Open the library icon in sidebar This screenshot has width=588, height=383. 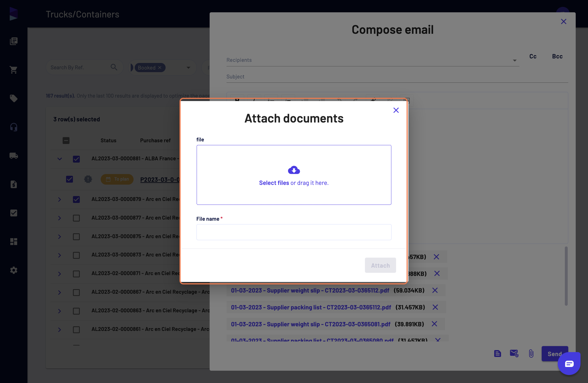(x=14, y=41)
